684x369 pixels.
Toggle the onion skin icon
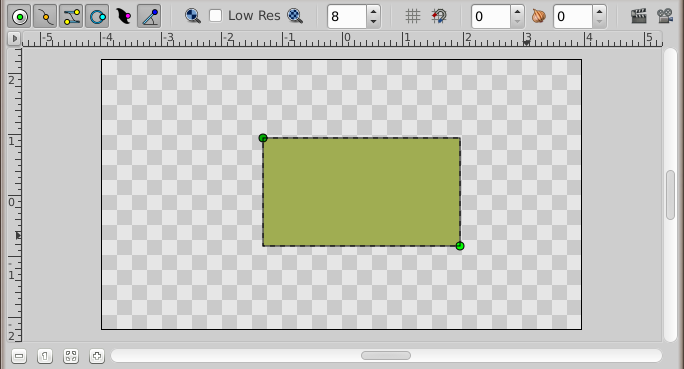point(539,17)
